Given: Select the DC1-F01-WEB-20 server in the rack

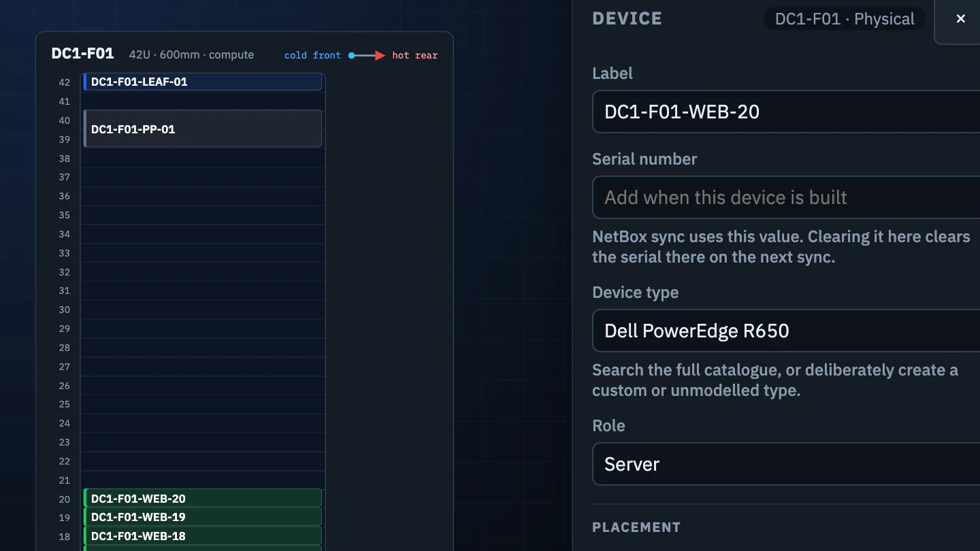Looking at the screenshot, I should click(x=203, y=499).
